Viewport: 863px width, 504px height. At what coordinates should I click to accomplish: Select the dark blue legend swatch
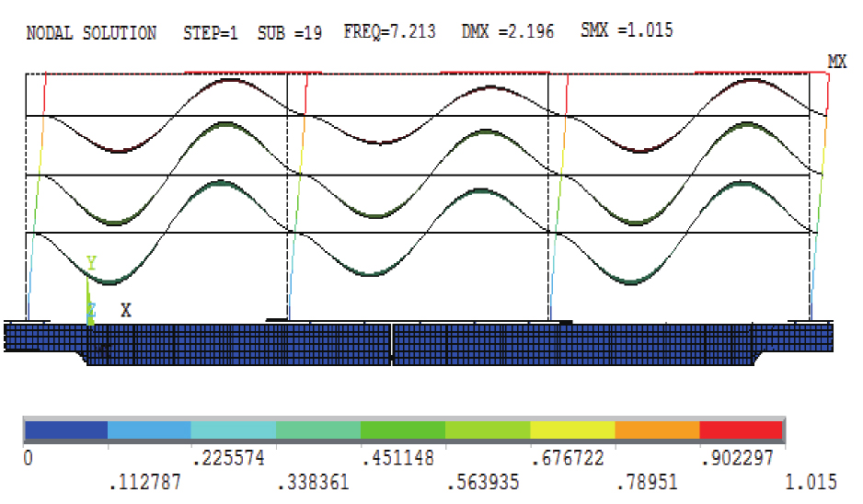coord(66,430)
